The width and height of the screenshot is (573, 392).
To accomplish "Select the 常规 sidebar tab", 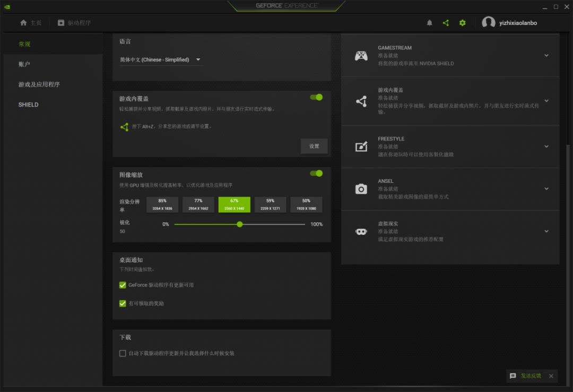I will (x=53, y=44).
